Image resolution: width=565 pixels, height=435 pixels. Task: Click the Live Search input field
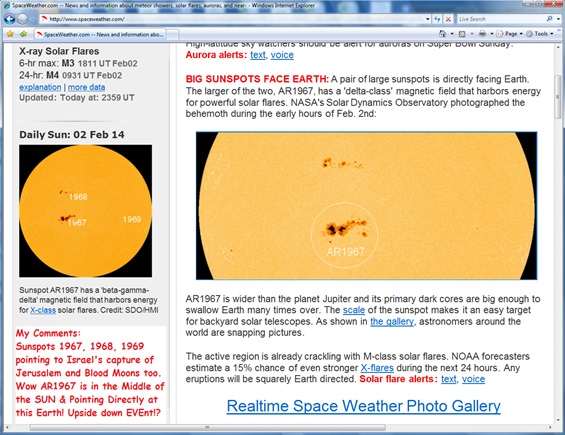pyautogui.click(x=500, y=19)
